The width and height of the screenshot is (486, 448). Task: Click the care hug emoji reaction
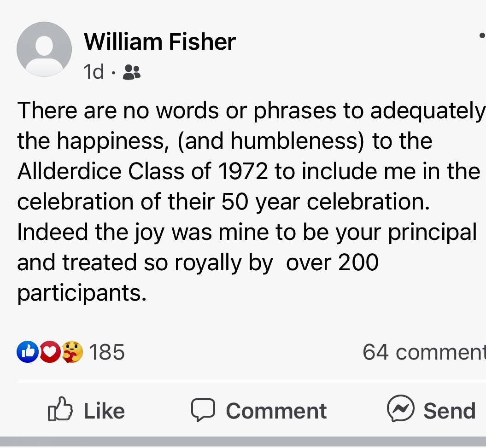(x=72, y=352)
